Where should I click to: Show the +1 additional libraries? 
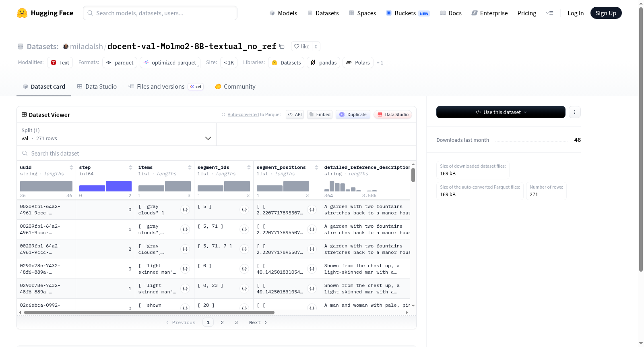[x=380, y=63]
